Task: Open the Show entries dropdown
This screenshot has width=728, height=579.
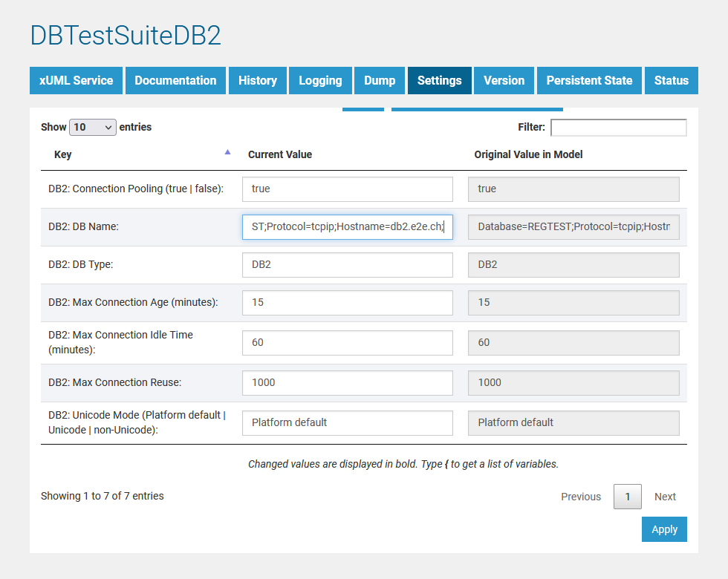Action: (x=93, y=127)
